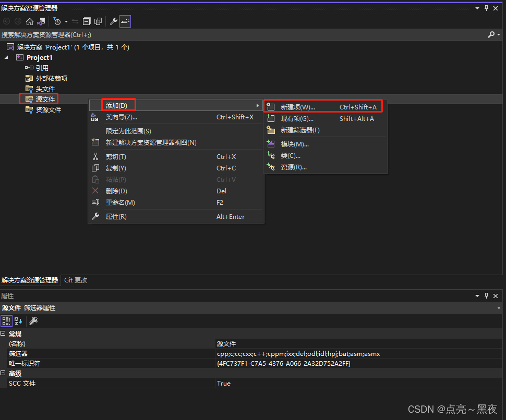Open the 添加(D) submenu
The image size is (506, 420).
(x=176, y=105)
